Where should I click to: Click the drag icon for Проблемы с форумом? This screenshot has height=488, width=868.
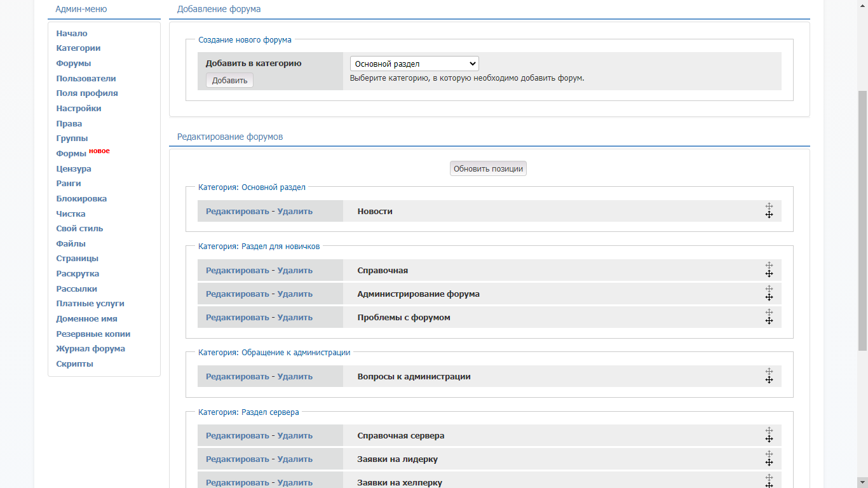768,317
